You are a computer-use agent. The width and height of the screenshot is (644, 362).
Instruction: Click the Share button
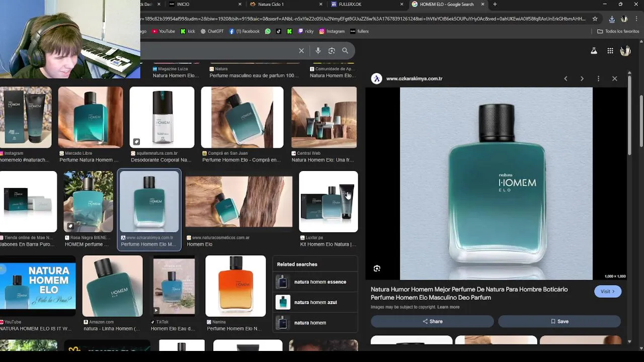[x=432, y=321]
